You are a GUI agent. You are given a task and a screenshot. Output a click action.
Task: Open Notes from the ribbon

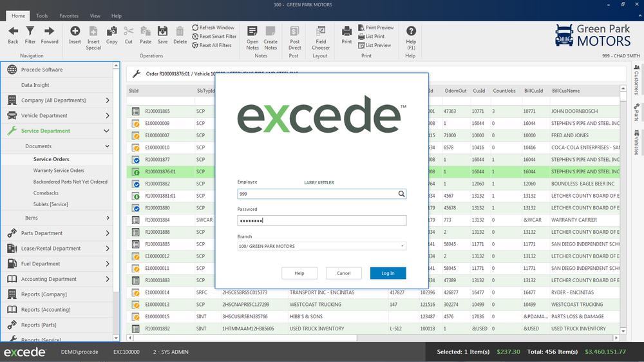pyautogui.click(x=252, y=38)
